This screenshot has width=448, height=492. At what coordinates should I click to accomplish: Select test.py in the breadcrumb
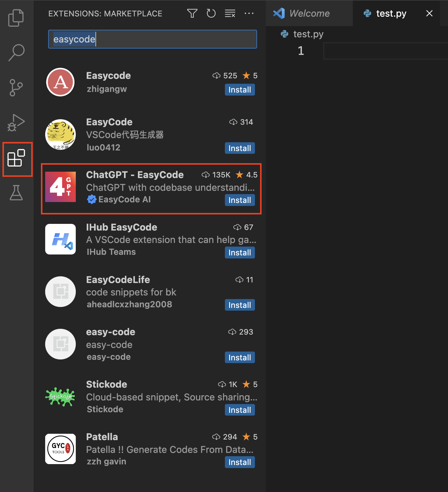tap(308, 34)
